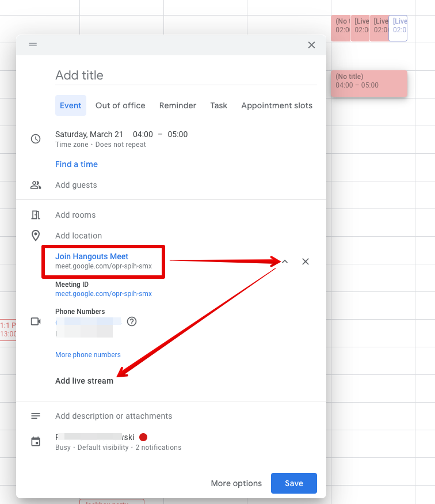This screenshot has height=504, width=435.
Task: Click Add live stream
Action: [x=84, y=381]
